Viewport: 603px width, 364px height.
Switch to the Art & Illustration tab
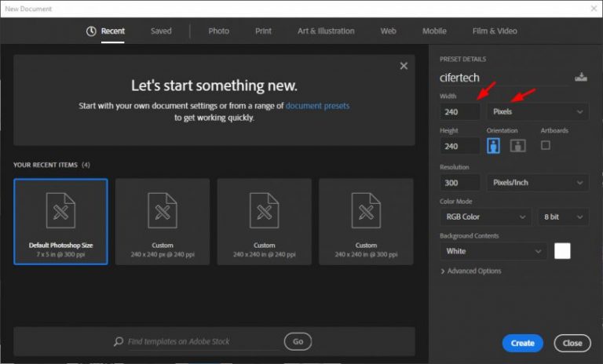(x=326, y=31)
